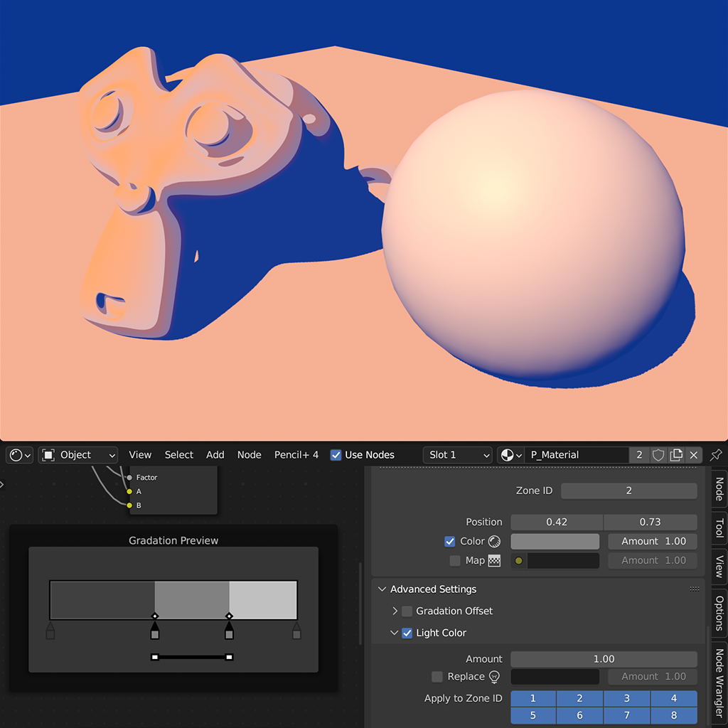Open the material browse sphere icon
The width and height of the screenshot is (728, 728).
click(510, 455)
